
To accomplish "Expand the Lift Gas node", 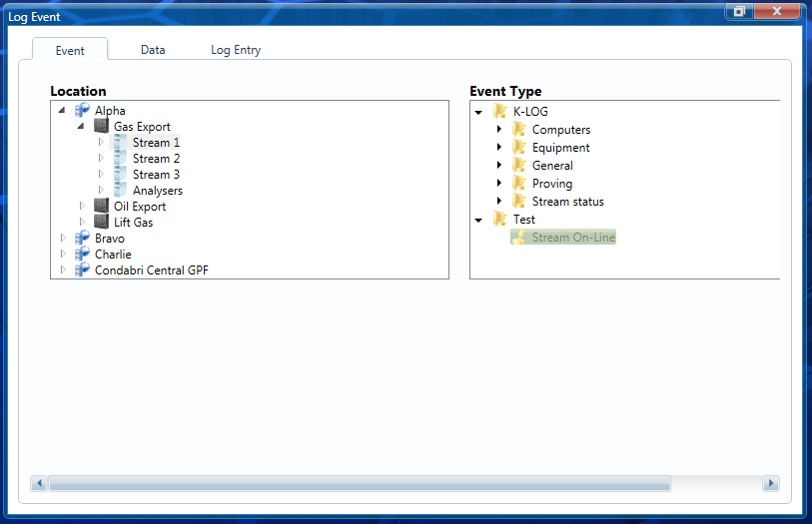I will coord(82,222).
